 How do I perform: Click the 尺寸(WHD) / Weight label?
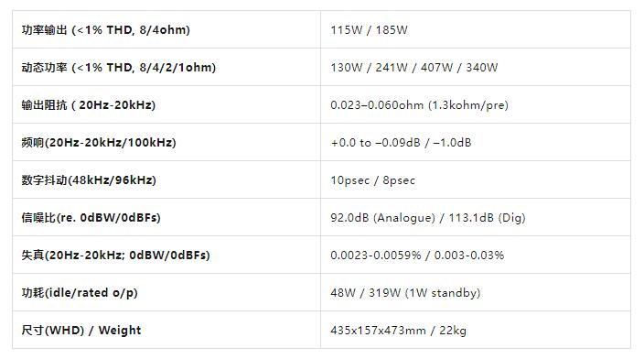point(81,331)
